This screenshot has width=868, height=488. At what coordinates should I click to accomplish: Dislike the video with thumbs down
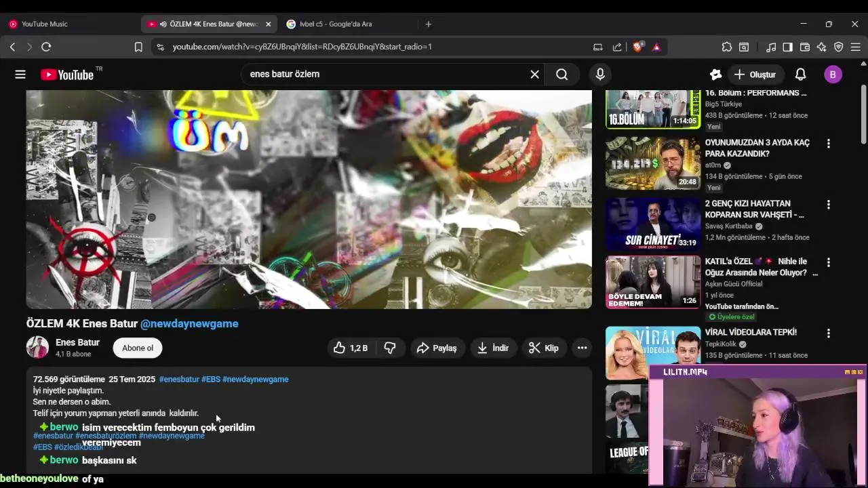[x=390, y=348]
